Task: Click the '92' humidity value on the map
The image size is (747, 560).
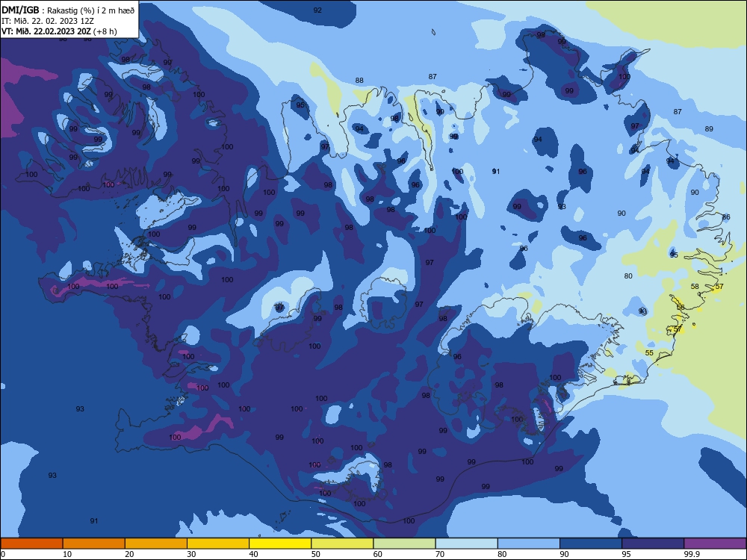Action: pos(317,10)
